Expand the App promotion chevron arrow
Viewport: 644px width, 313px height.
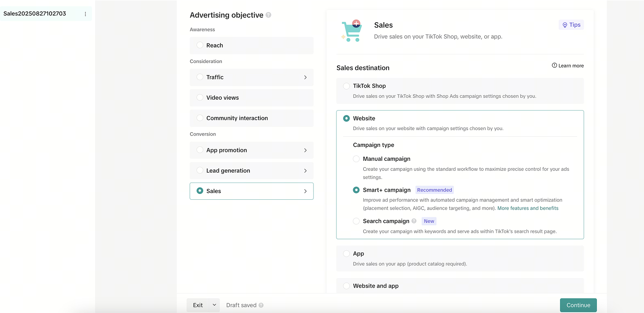[x=305, y=150]
